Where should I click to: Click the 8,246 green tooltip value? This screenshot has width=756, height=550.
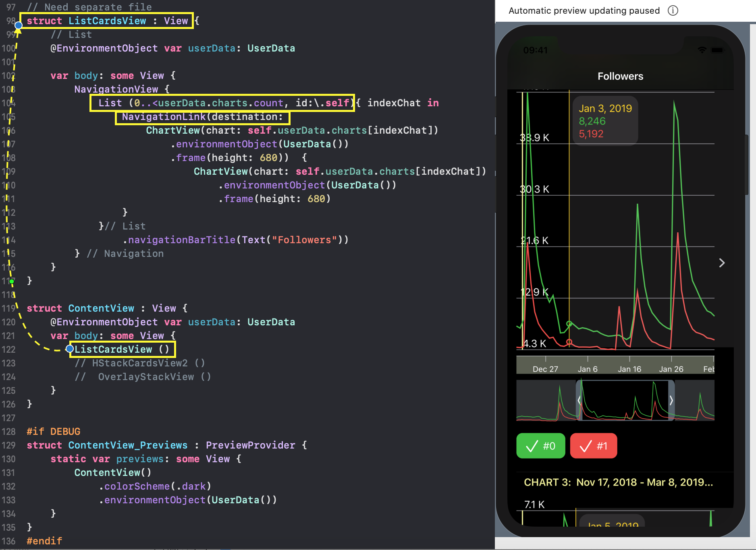click(592, 121)
